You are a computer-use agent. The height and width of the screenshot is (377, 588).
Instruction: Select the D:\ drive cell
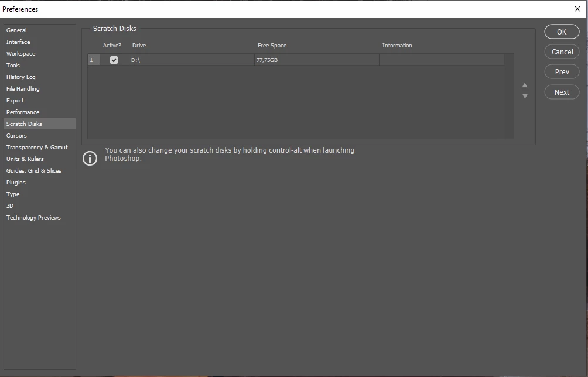click(192, 60)
